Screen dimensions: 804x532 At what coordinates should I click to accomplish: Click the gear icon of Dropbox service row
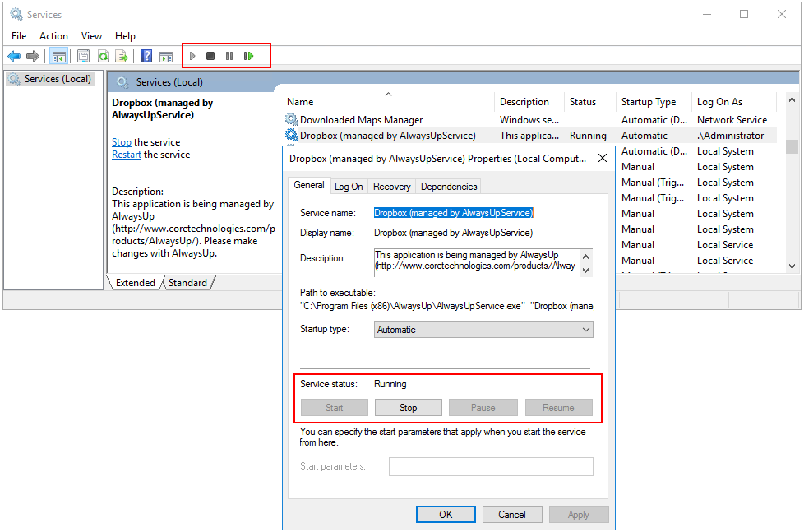point(292,135)
